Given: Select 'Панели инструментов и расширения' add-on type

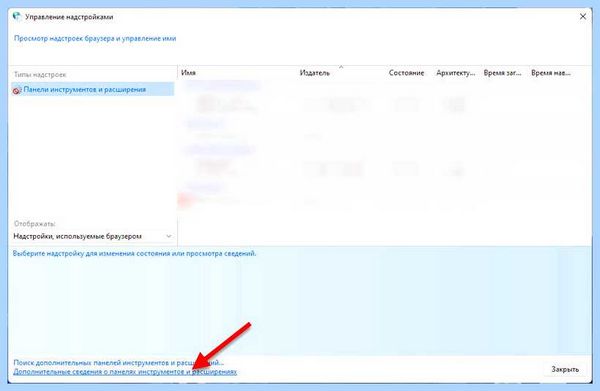Looking at the screenshot, I should click(x=93, y=89).
